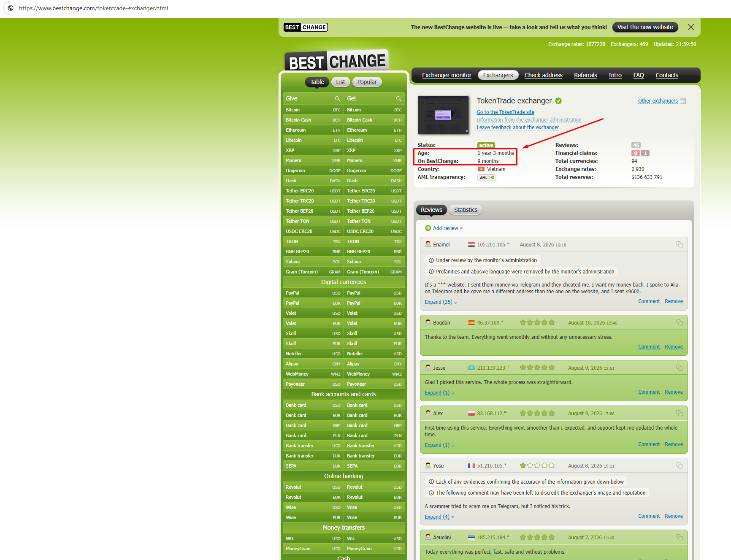Image resolution: width=731 pixels, height=560 pixels.
Task: Select Tether TRC20 in the Give column
Action: (313, 201)
